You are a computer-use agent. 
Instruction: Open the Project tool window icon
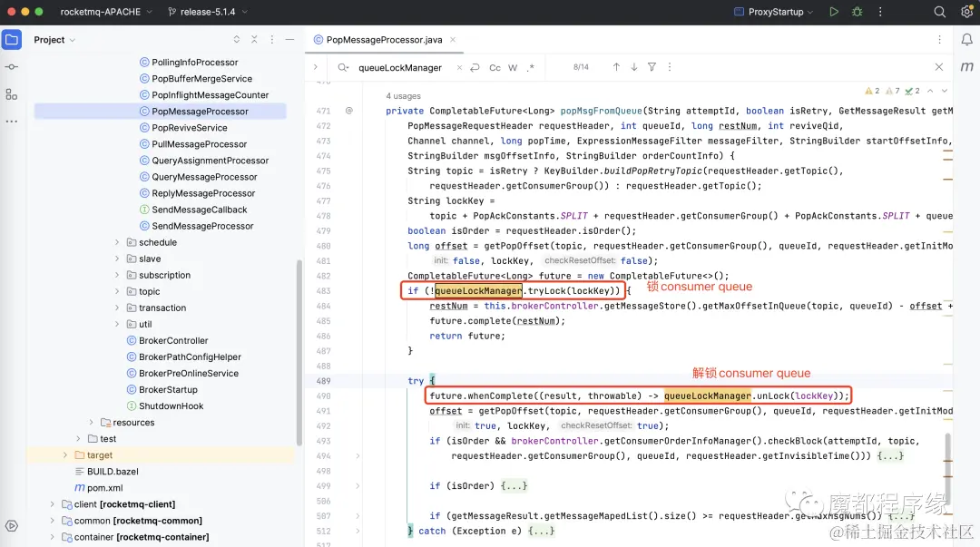click(12, 39)
